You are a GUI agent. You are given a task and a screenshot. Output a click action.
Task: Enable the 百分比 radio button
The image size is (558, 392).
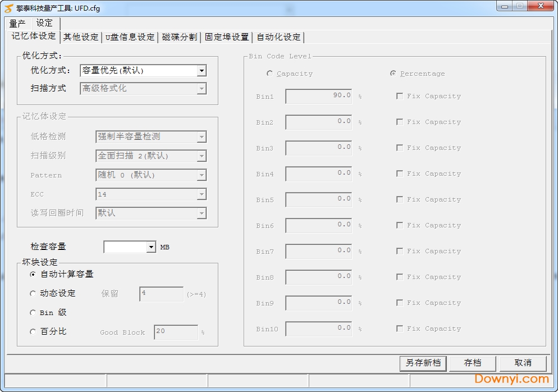(x=33, y=331)
